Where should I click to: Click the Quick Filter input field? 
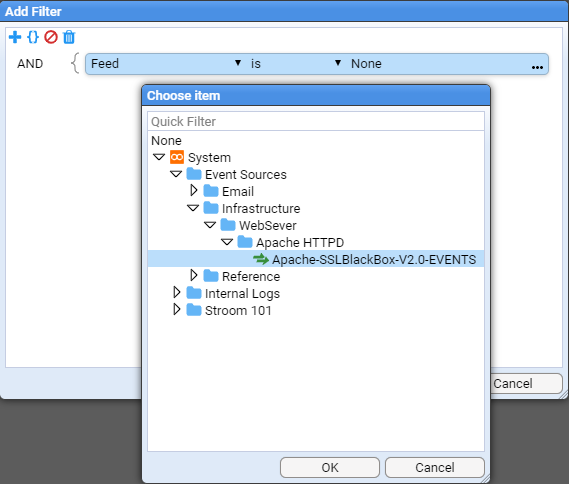[x=316, y=121]
